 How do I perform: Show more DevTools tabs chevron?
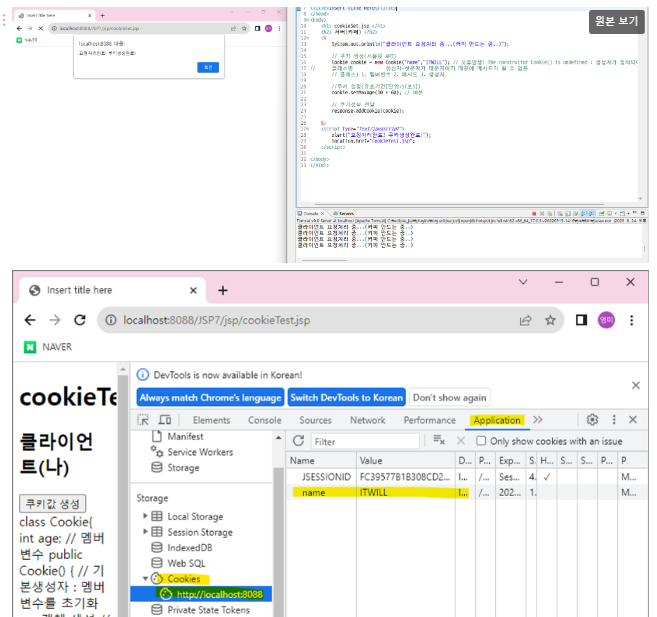point(538,420)
